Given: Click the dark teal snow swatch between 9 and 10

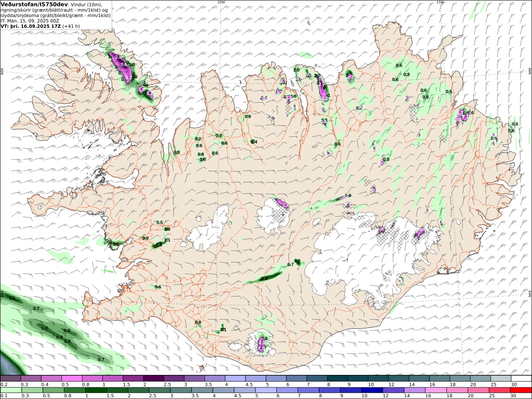Looking at the screenshot, I should tap(358, 378).
